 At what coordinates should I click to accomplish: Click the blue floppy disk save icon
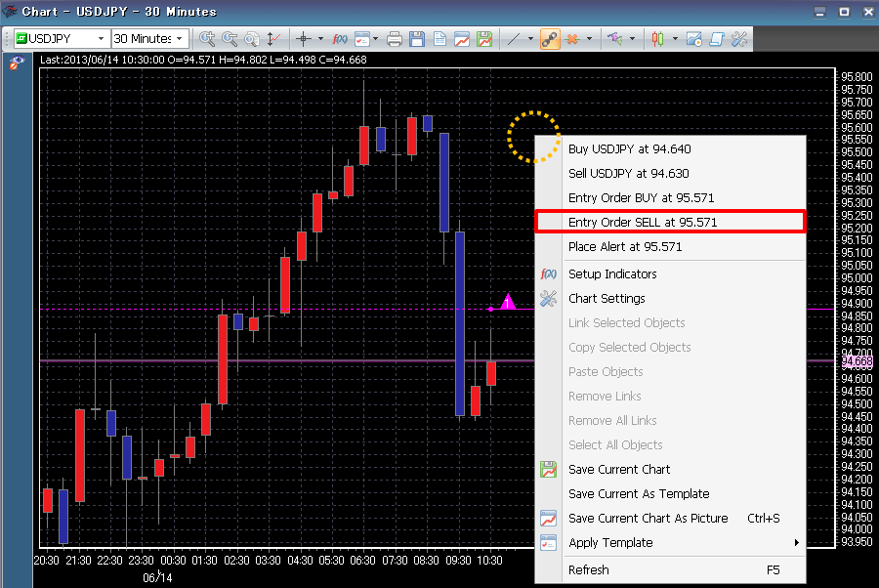(417, 39)
